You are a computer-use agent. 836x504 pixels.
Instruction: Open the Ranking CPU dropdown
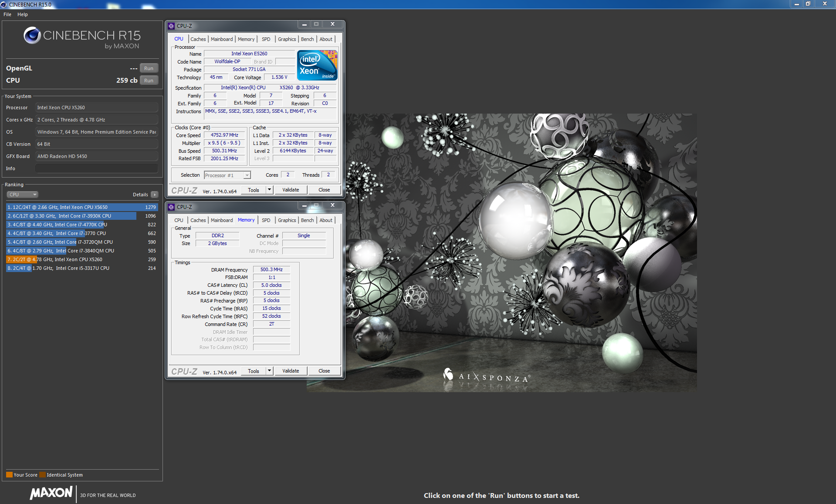click(x=23, y=195)
